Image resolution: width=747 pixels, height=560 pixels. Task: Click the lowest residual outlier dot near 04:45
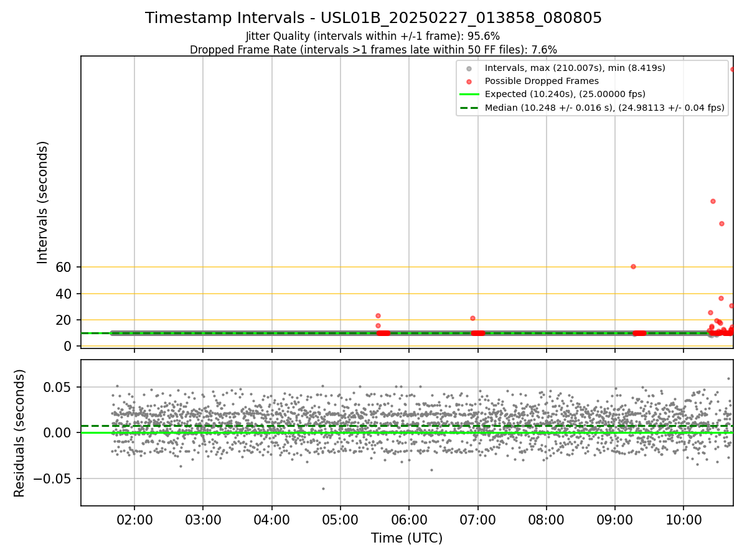tap(323, 488)
